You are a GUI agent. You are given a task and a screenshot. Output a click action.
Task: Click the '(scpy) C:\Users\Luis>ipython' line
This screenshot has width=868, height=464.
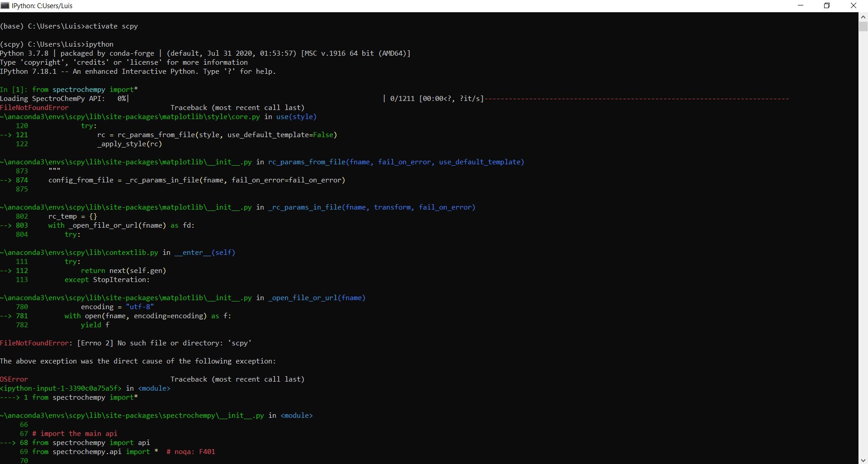(57, 44)
